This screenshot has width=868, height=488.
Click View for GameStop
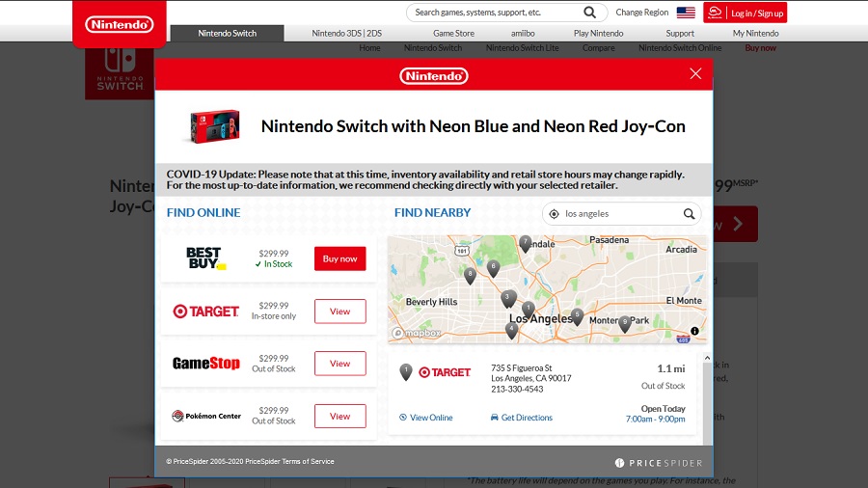click(x=339, y=364)
